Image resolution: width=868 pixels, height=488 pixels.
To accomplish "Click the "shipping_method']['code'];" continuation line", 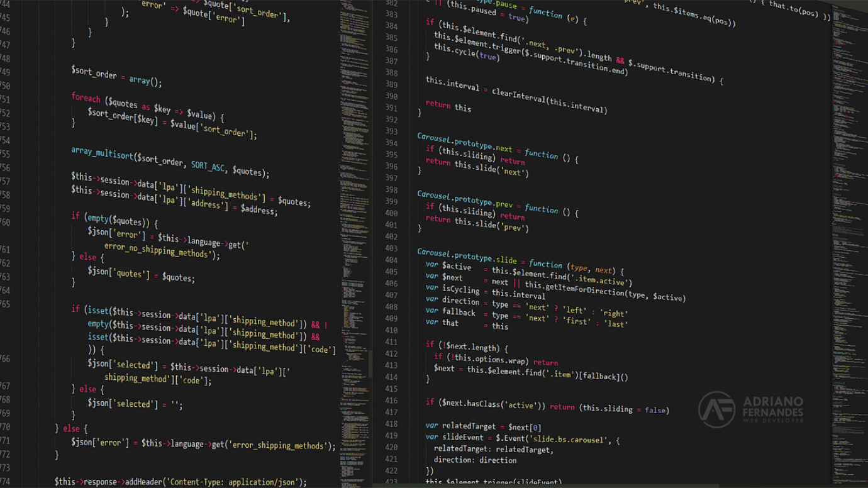I will (158, 379).
